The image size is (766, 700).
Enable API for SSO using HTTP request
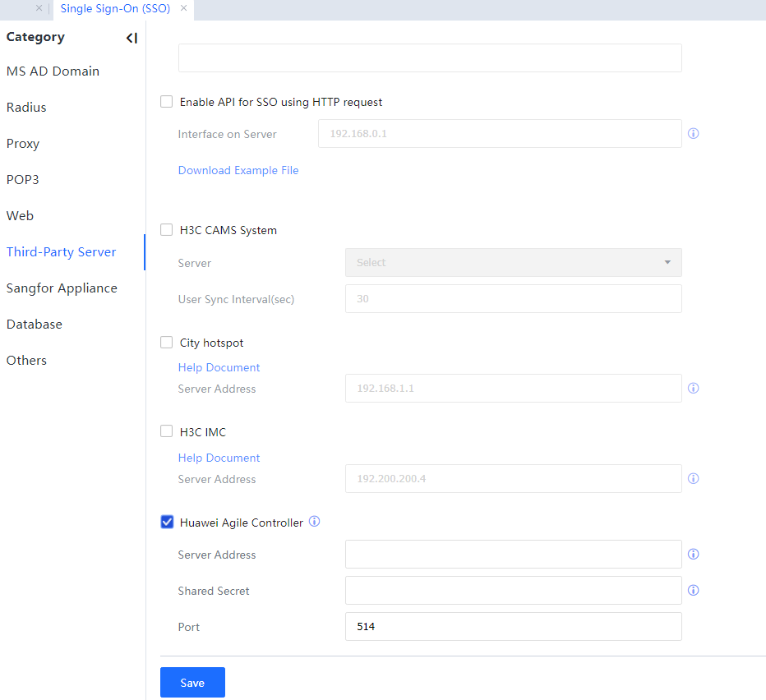167,102
